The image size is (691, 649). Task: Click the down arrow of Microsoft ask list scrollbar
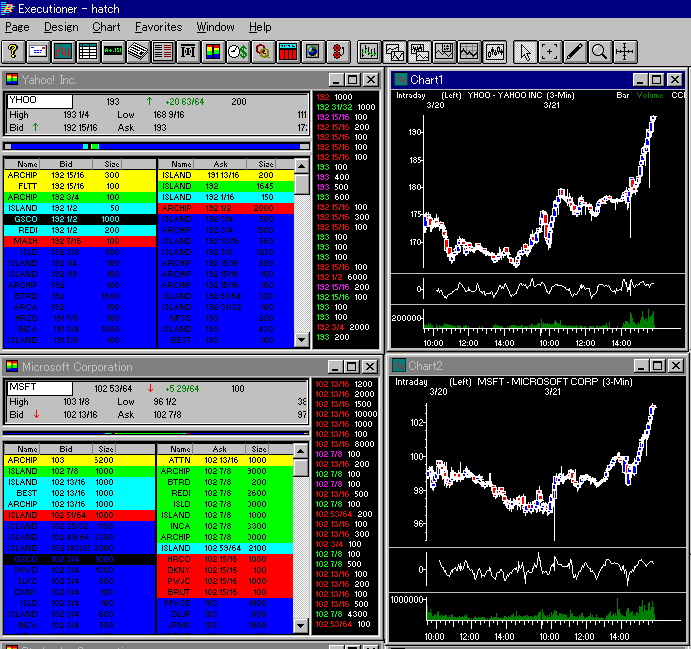(301, 625)
